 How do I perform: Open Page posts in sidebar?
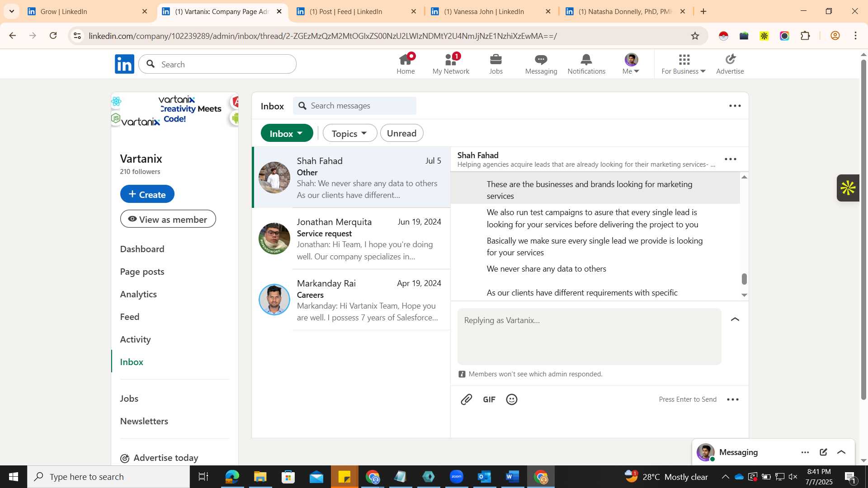pyautogui.click(x=142, y=272)
